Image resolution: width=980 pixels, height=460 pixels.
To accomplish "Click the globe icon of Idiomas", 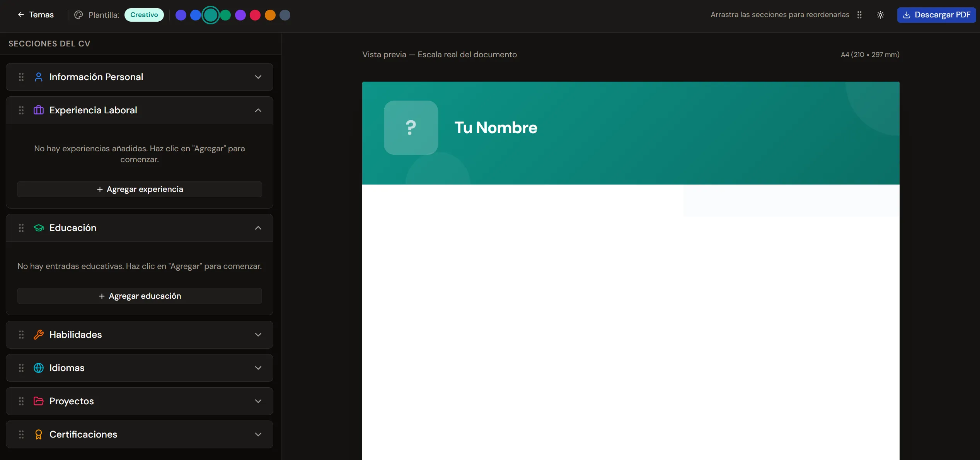I will coord(39,368).
